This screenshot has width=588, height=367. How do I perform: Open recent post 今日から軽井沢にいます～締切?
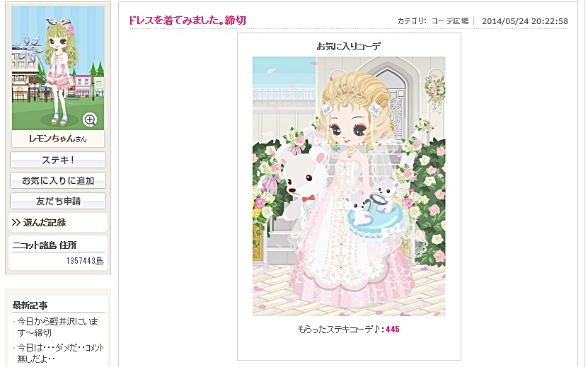58,327
